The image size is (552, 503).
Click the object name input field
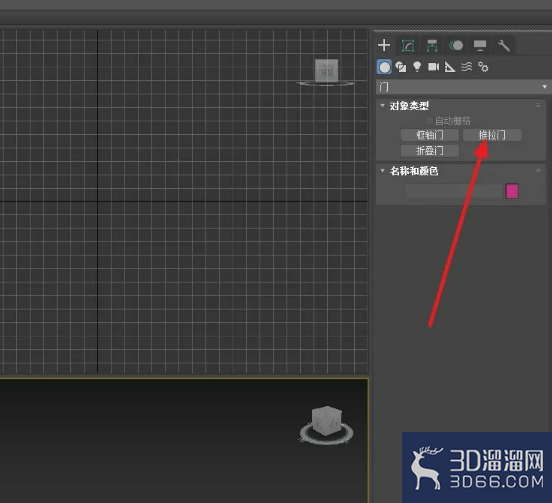click(453, 191)
